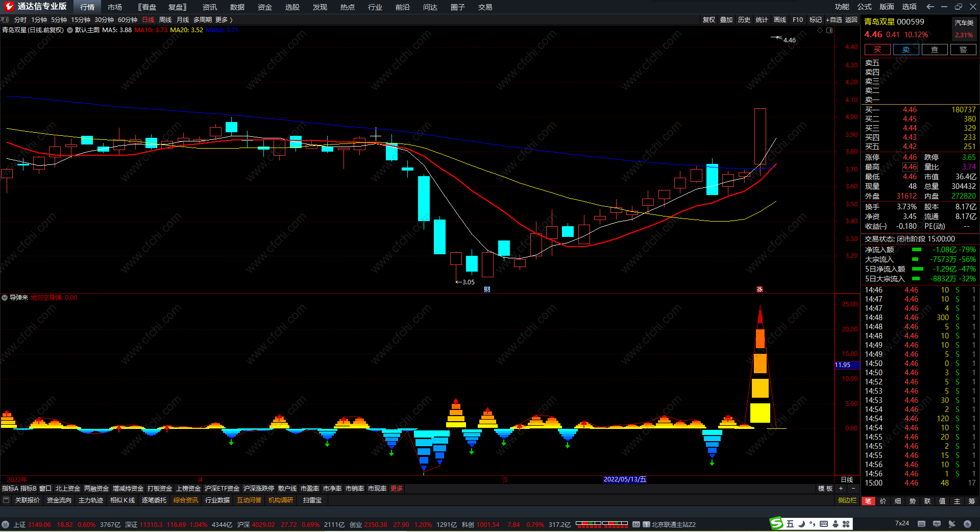Image resolution: width=980 pixels, height=532 pixels.
Task: Click the red-green market breadth bar indicator
Action: pos(602,524)
